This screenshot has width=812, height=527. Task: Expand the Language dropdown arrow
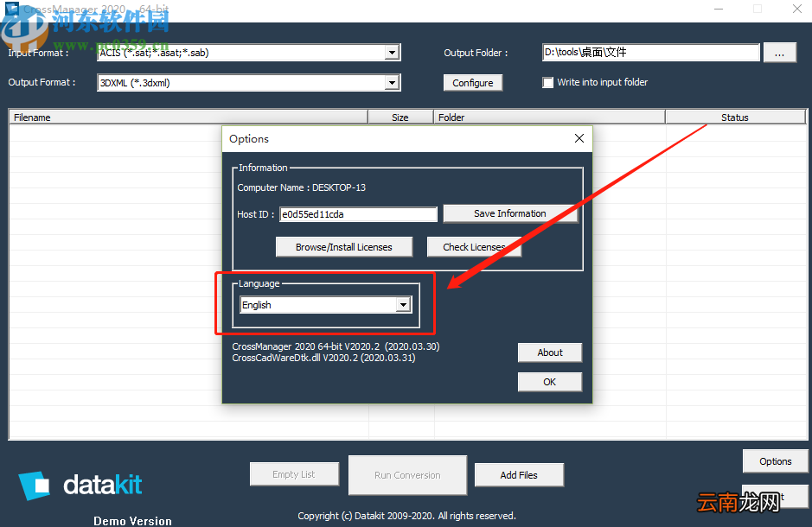click(404, 305)
